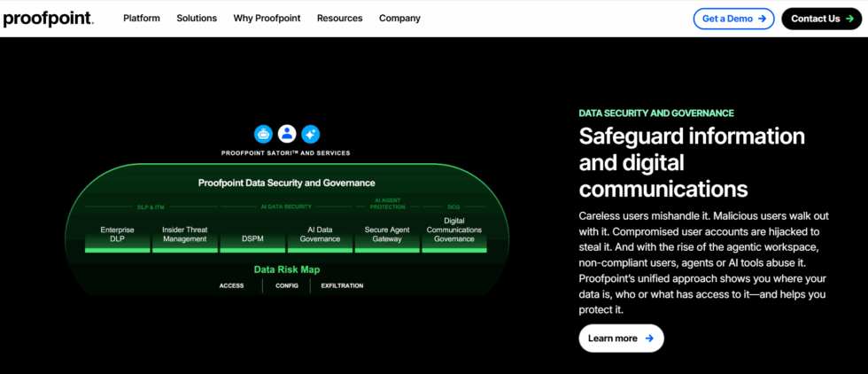Open the Platform menu
868x374 pixels.
[142, 19]
